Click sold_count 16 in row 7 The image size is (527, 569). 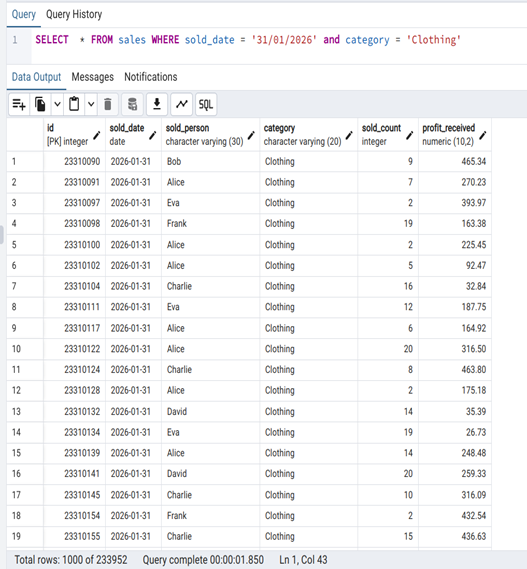click(388, 286)
